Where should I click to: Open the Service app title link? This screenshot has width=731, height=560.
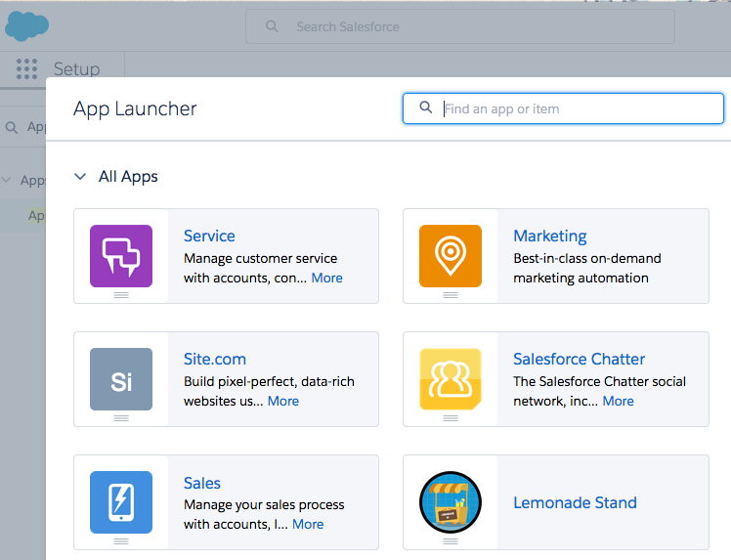[209, 236]
